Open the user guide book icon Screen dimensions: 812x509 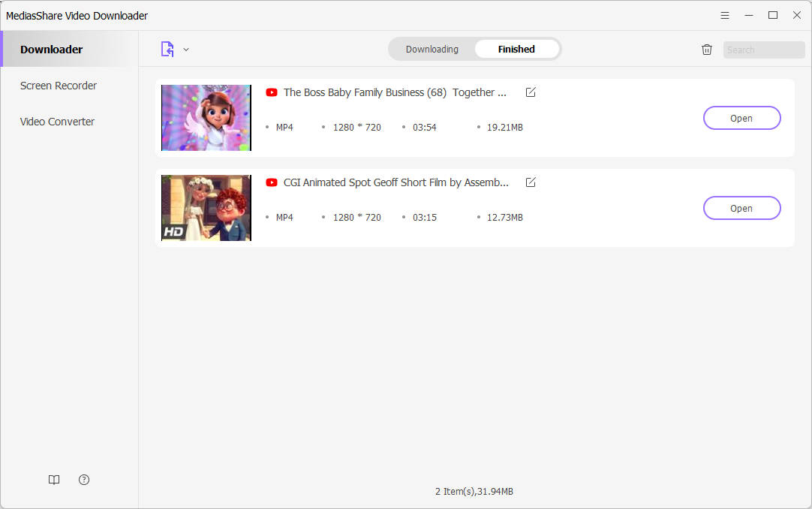[x=54, y=480]
